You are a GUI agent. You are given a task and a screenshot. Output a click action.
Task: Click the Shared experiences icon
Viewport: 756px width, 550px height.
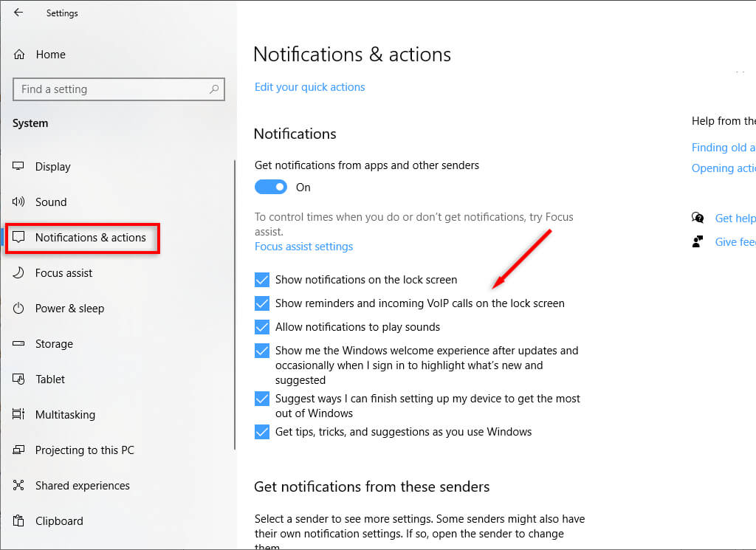click(18, 485)
